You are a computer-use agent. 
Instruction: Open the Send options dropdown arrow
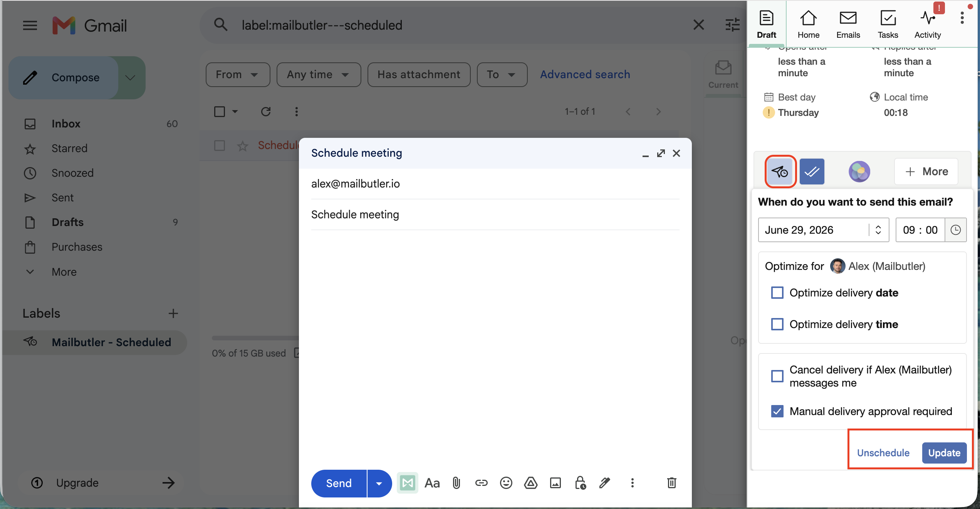[379, 484]
